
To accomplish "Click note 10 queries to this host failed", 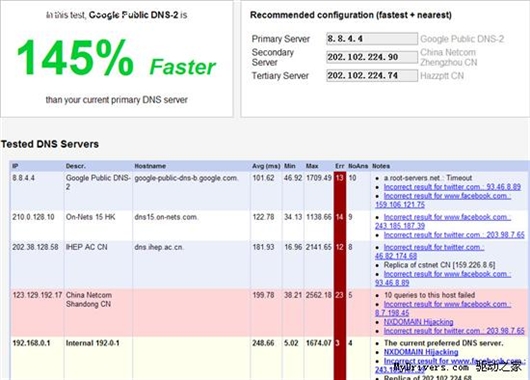I will [x=429, y=295].
